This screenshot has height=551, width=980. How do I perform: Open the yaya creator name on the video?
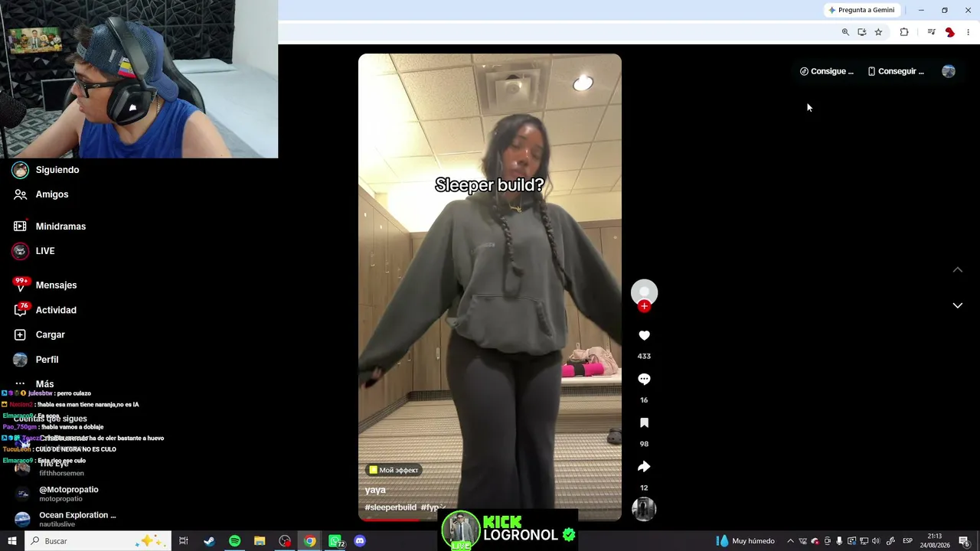point(375,490)
